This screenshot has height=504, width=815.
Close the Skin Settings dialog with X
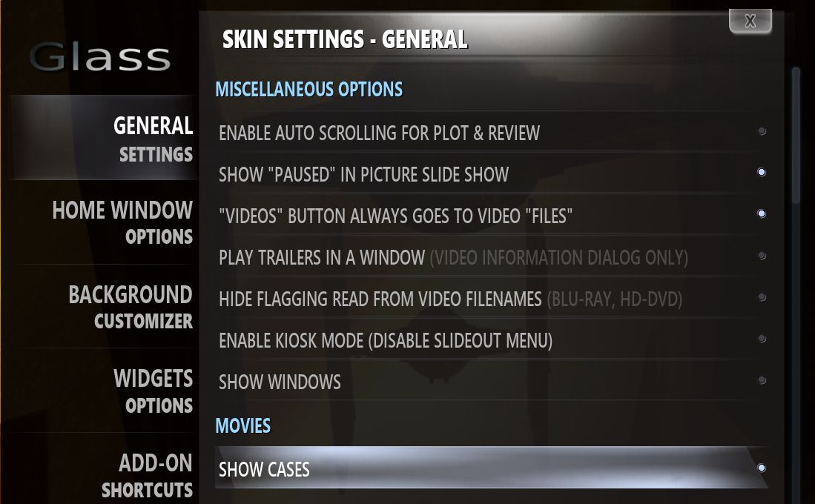(x=750, y=21)
